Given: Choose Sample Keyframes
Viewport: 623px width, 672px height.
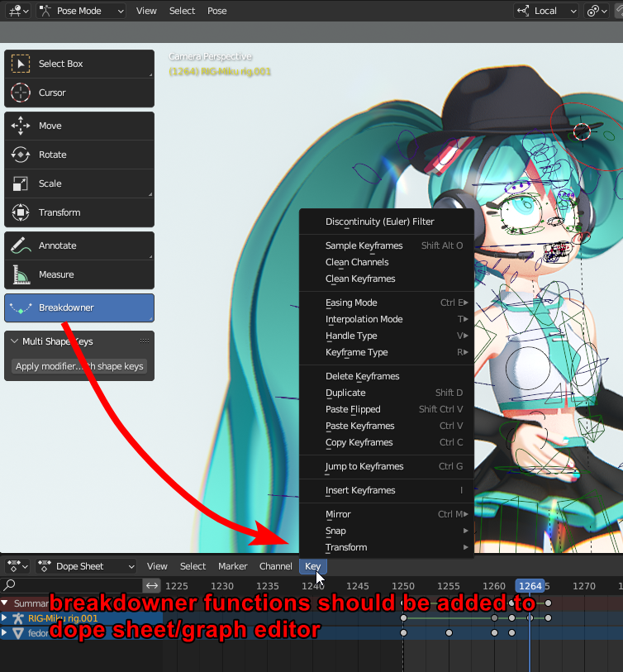Looking at the screenshot, I should tap(387, 245).
